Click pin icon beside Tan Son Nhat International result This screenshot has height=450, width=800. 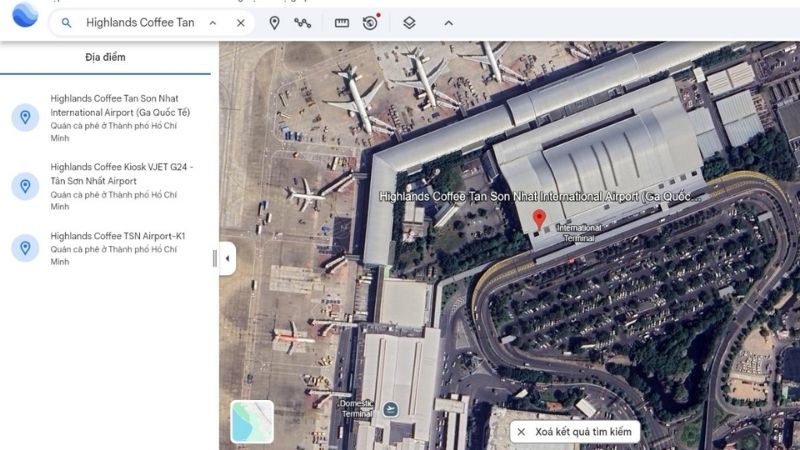(x=25, y=117)
